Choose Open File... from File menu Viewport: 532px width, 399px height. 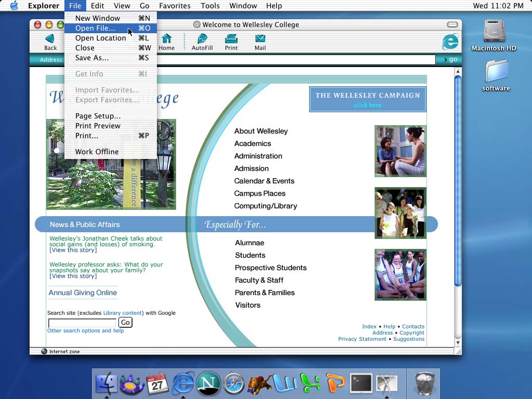95,28
